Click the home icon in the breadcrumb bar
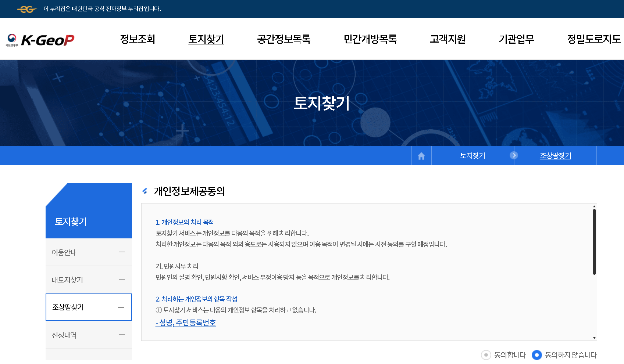The width and height of the screenshot is (624, 364). (x=421, y=155)
